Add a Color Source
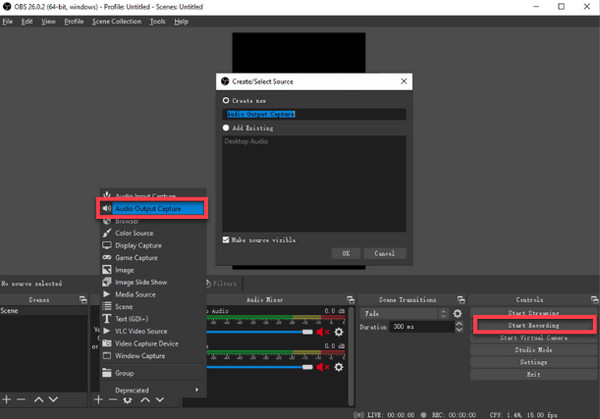Screen dimensions: 600x419 (134, 233)
